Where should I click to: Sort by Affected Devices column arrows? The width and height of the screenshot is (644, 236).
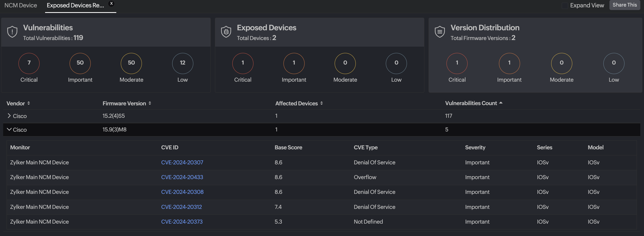click(321, 103)
